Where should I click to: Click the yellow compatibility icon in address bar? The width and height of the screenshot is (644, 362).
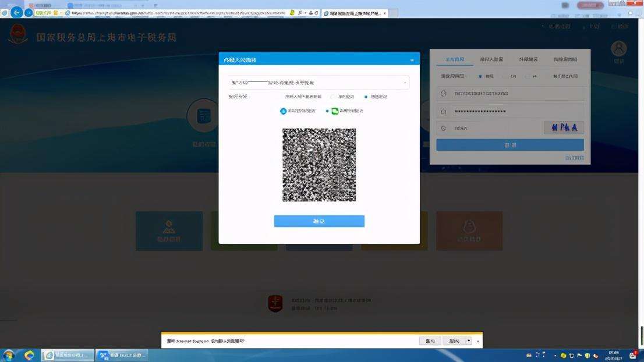point(292,13)
